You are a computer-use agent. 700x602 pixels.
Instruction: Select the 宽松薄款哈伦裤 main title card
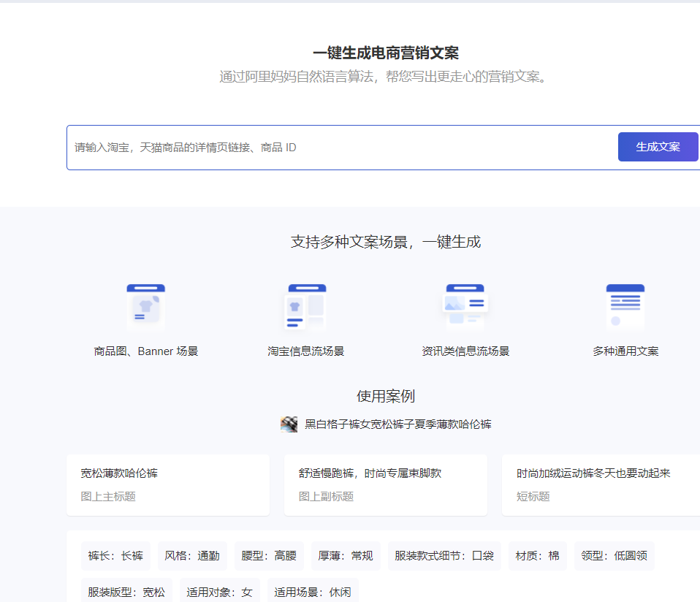point(168,484)
